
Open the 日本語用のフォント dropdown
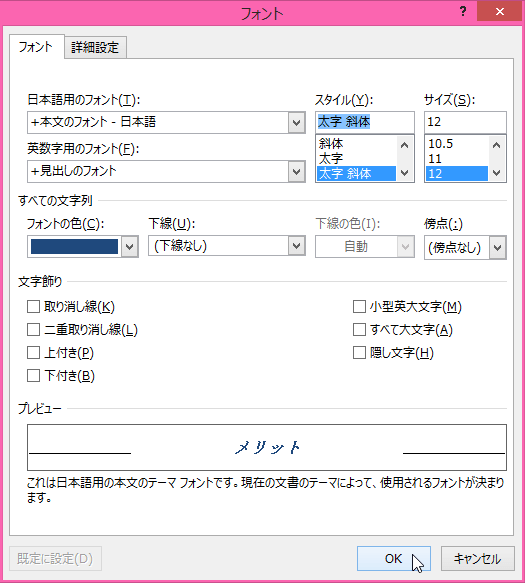(x=296, y=122)
